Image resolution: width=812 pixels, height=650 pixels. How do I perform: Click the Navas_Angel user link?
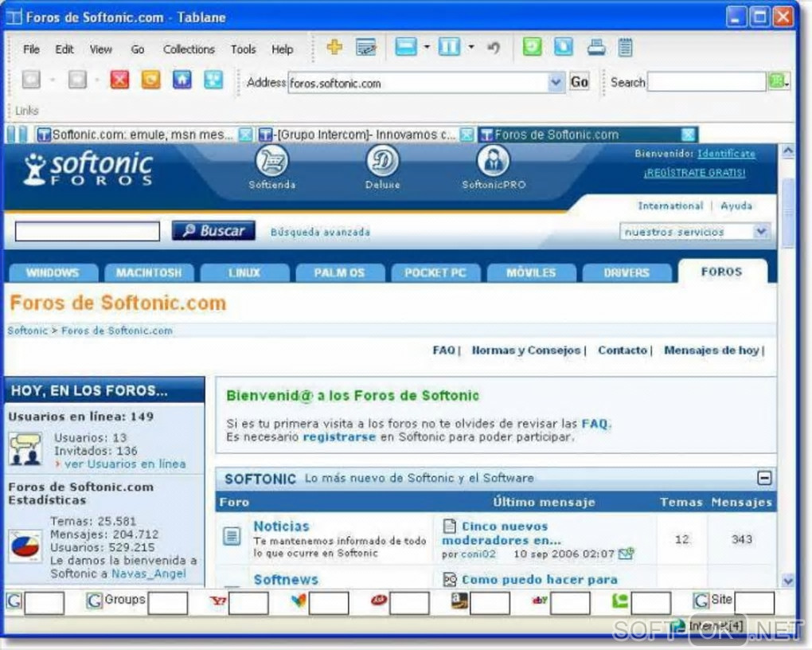149,574
